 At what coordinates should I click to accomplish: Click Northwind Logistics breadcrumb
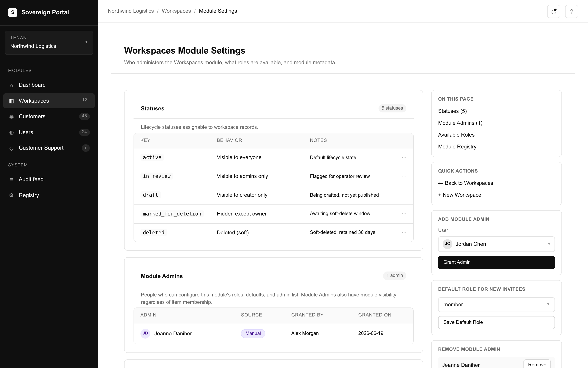tap(131, 11)
